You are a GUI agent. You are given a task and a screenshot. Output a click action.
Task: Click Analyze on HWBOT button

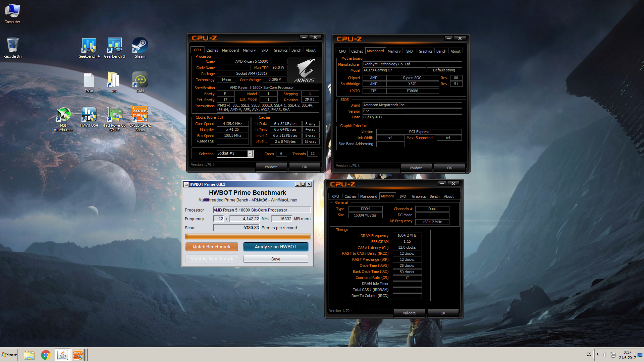(x=276, y=247)
